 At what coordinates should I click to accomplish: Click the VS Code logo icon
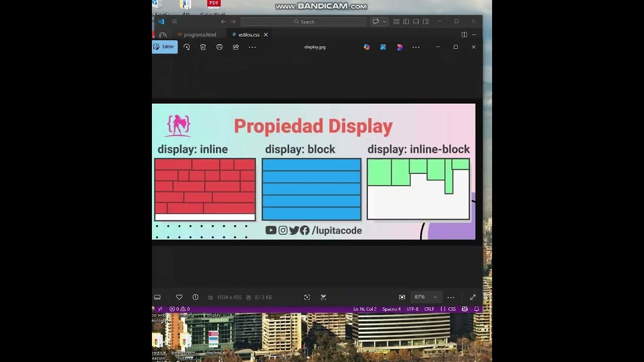(x=161, y=22)
